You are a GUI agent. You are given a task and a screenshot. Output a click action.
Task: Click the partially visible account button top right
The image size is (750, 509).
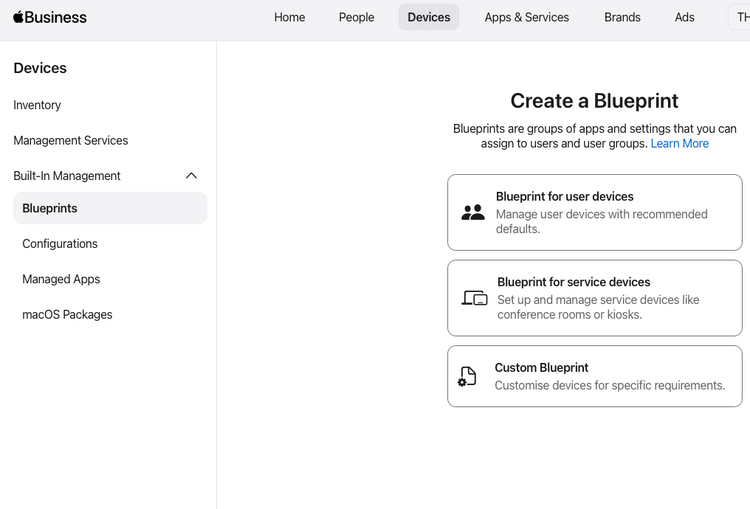pyautogui.click(x=739, y=17)
